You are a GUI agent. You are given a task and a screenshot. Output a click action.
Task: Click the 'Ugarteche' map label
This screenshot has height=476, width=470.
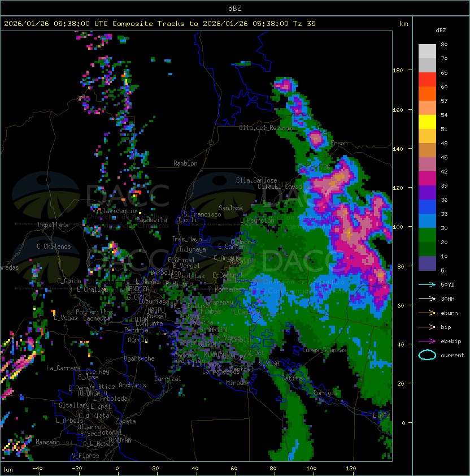coord(140,358)
